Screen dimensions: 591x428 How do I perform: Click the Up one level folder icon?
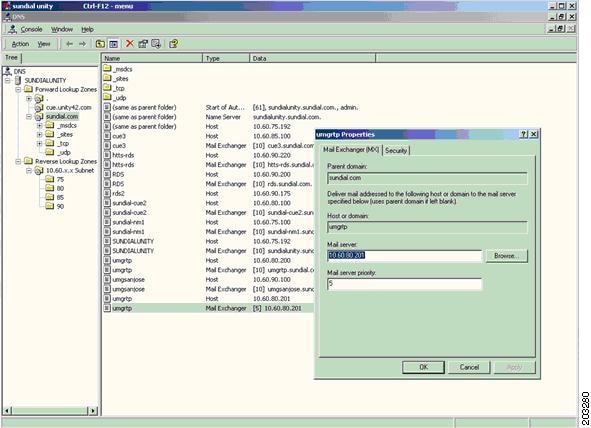(100, 44)
